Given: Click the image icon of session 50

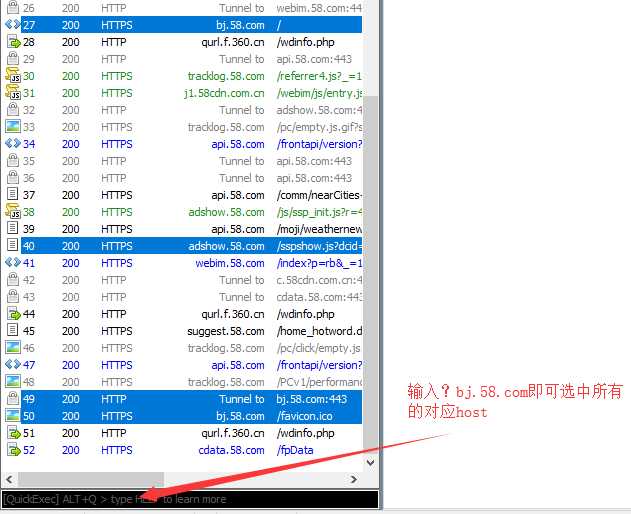Looking at the screenshot, I should (x=13, y=415).
